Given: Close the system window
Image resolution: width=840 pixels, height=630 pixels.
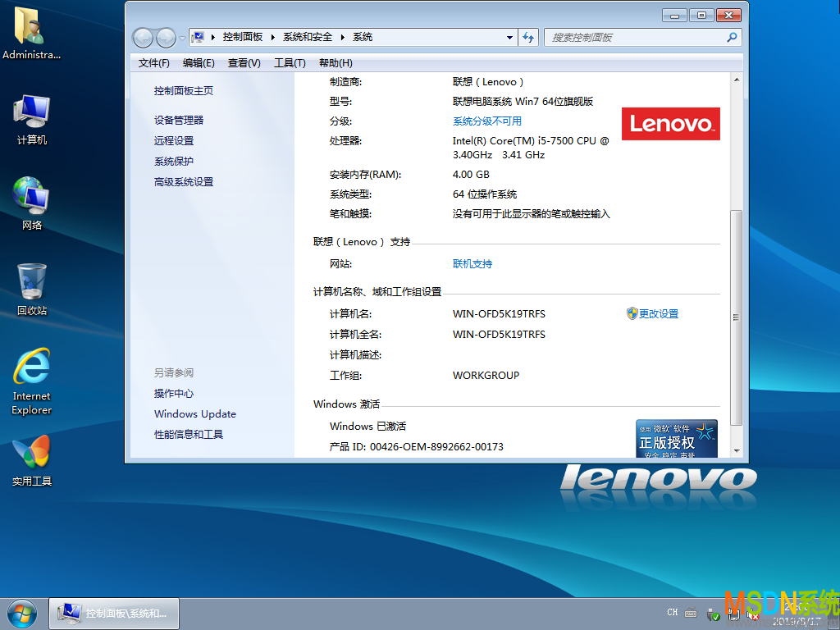Looking at the screenshot, I should 728,16.
